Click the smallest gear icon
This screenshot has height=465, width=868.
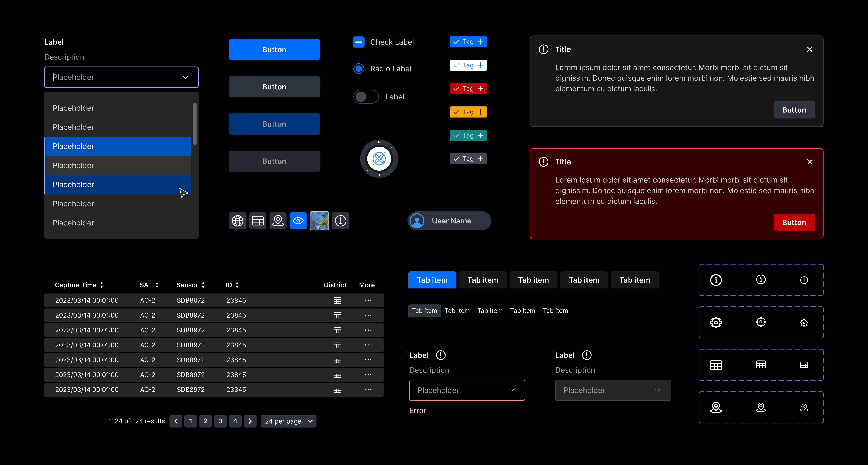tap(804, 323)
